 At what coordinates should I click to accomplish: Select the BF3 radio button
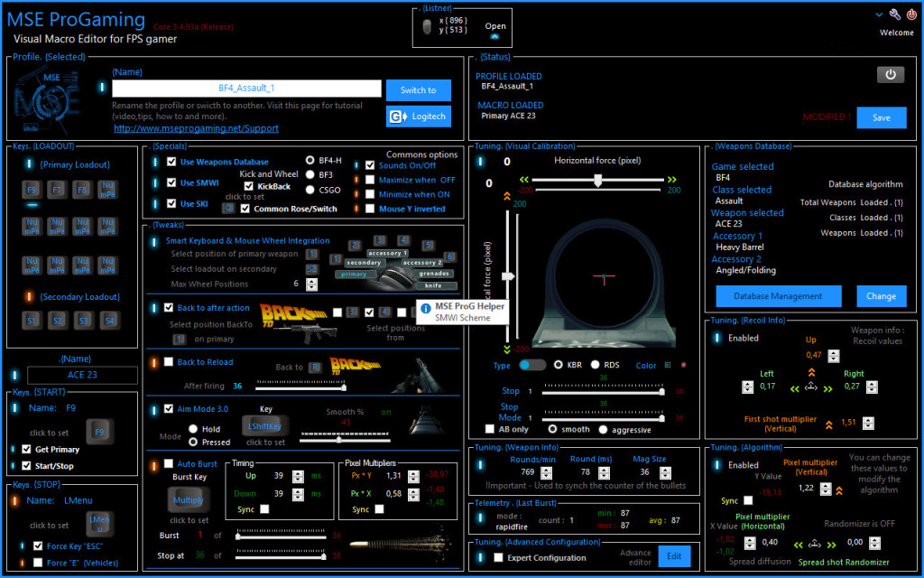310,174
